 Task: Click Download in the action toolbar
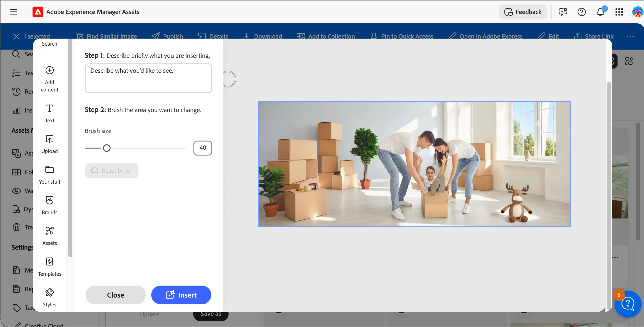[263, 36]
